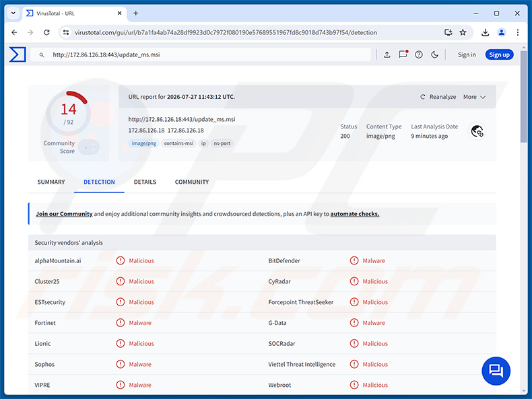Click the search magnifier icon
Image resolution: width=532 pixels, height=399 pixels.
42,55
